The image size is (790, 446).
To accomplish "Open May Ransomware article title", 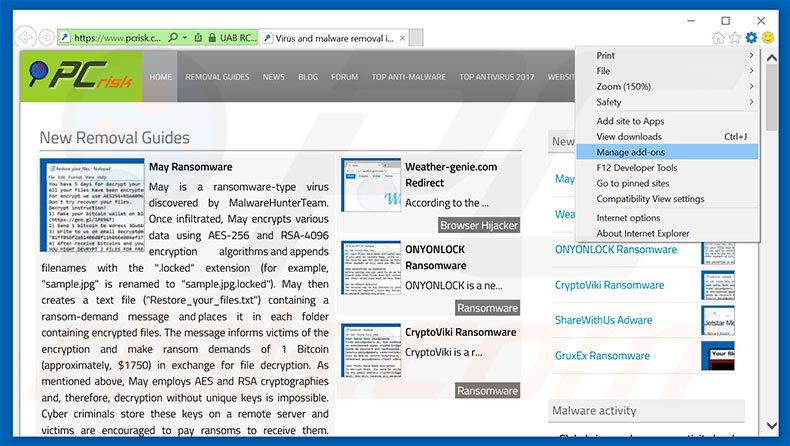I will coord(190,167).
